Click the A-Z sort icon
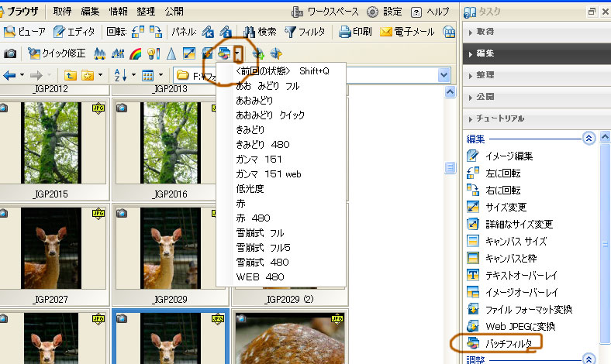 (x=120, y=75)
